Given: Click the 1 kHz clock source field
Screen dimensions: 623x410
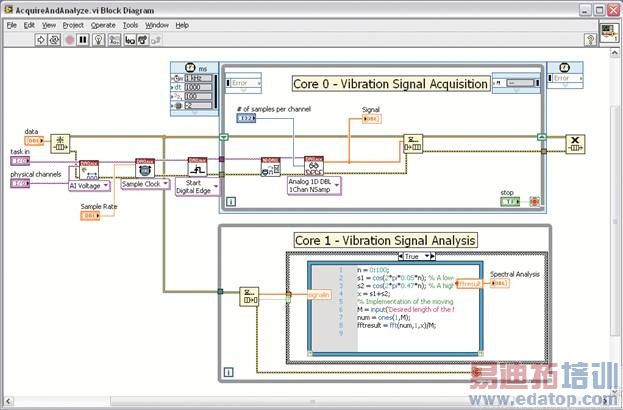Looking at the screenshot, I should tap(198, 78).
